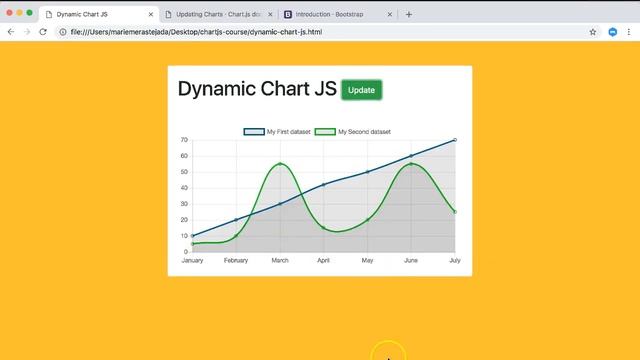640x360 pixels.
Task: Click the My First dataset legend label
Action: pos(289,132)
